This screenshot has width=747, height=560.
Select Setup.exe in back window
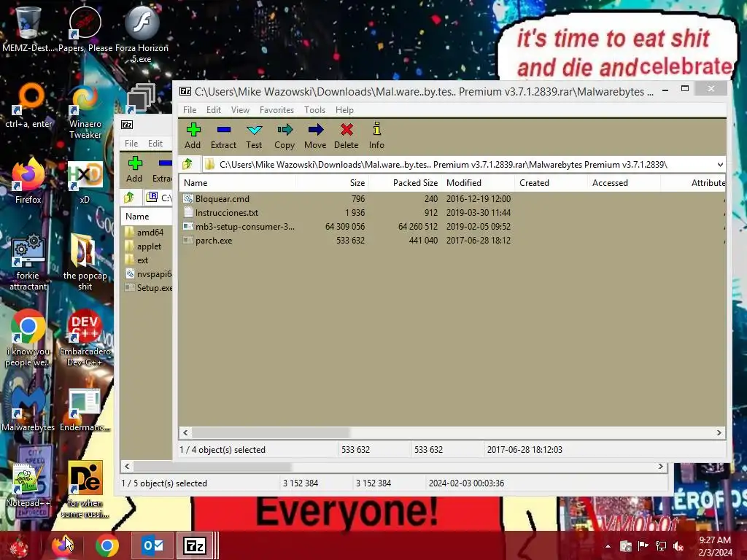click(x=147, y=287)
